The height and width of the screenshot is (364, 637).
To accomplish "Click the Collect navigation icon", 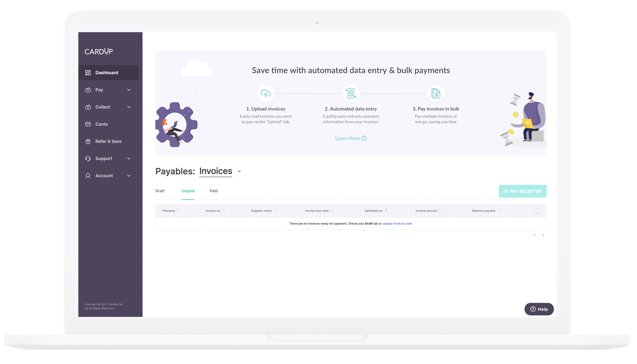I will (88, 107).
